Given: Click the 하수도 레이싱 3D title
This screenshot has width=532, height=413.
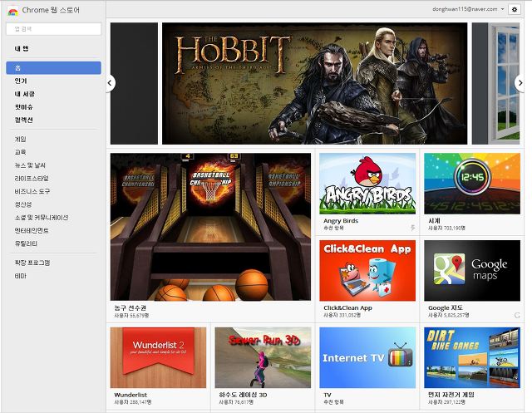Looking at the screenshot, I should [243, 395].
